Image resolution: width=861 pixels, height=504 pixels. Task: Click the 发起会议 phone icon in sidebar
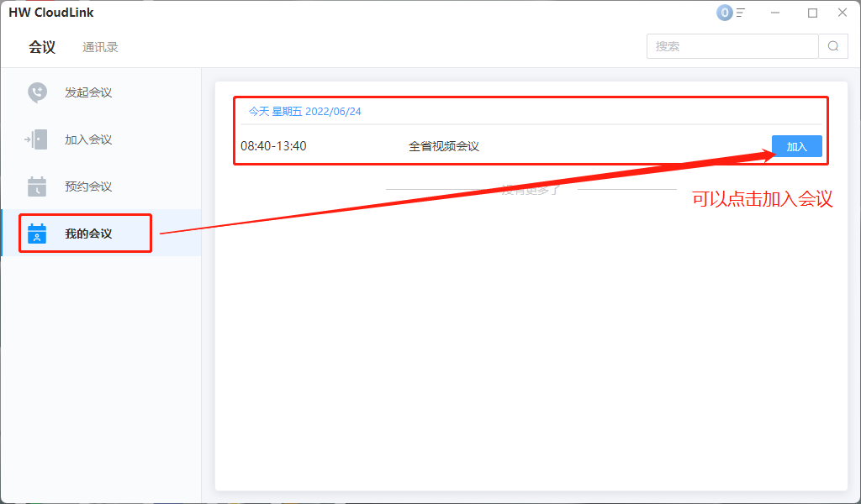(x=37, y=92)
